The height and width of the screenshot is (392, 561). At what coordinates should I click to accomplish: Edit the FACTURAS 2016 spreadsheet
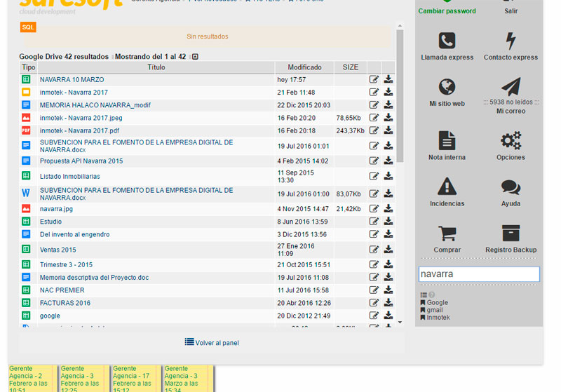pyautogui.click(x=374, y=303)
